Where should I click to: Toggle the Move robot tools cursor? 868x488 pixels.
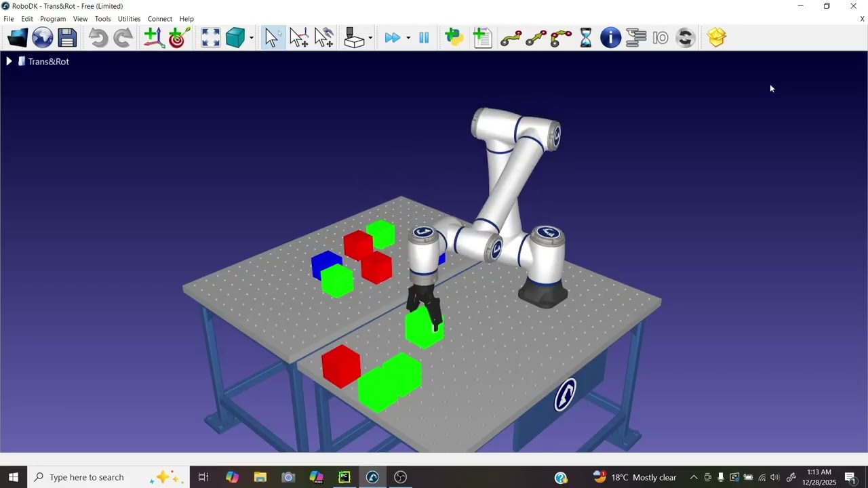(x=323, y=38)
